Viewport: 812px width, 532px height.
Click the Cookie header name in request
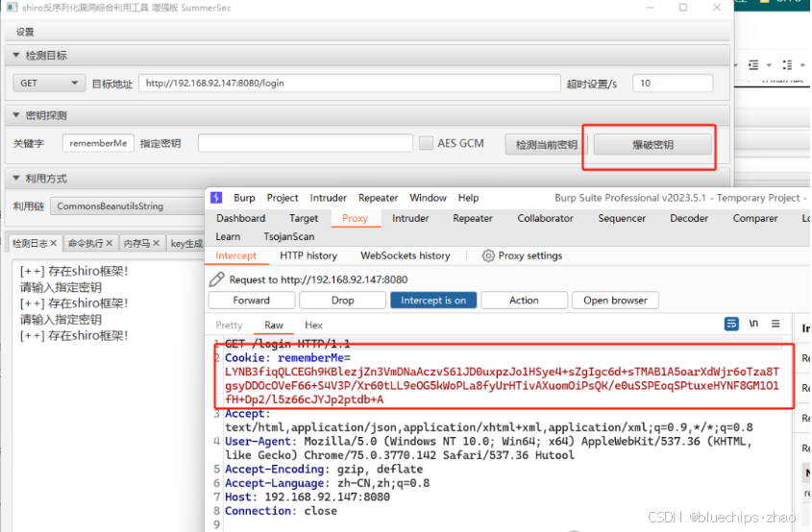point(245,357)
